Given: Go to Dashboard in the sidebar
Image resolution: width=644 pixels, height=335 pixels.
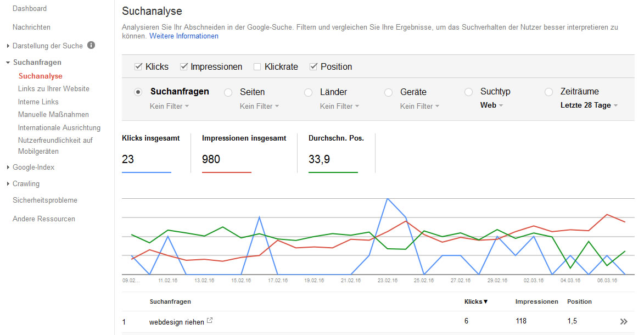Looking at the screenshot, I should 30,9.
